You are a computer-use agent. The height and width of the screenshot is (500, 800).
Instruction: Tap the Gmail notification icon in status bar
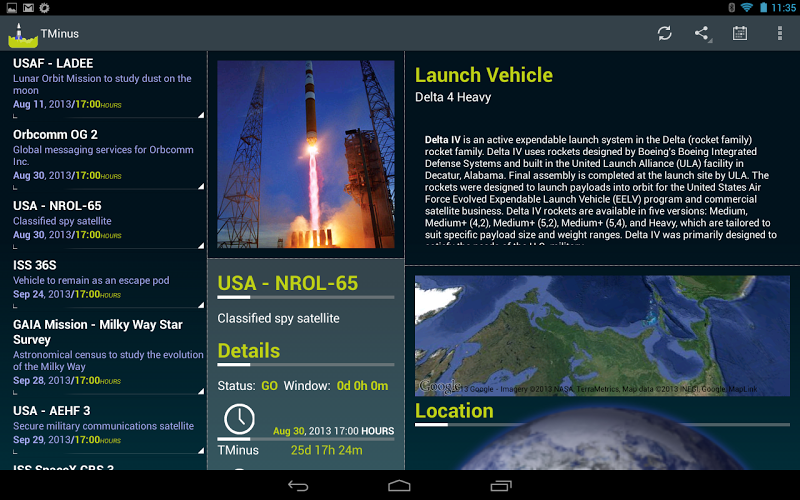point(28,8)
